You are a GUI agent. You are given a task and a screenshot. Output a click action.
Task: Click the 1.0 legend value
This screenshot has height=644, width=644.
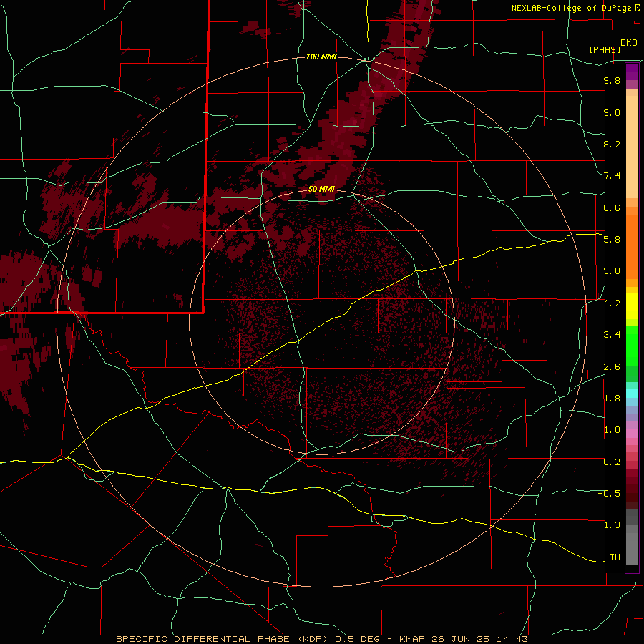[x=612, y=430]
